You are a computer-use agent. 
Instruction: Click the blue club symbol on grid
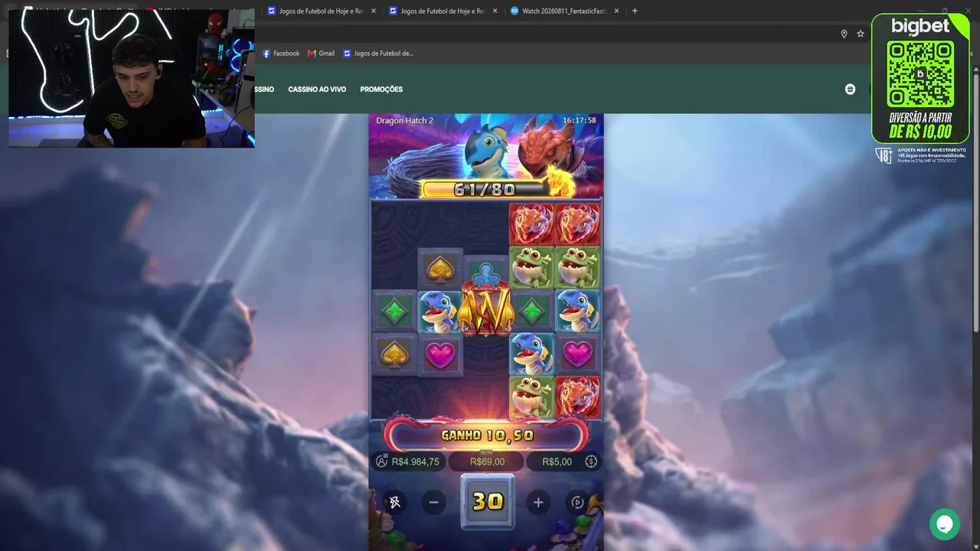point(485,272)
